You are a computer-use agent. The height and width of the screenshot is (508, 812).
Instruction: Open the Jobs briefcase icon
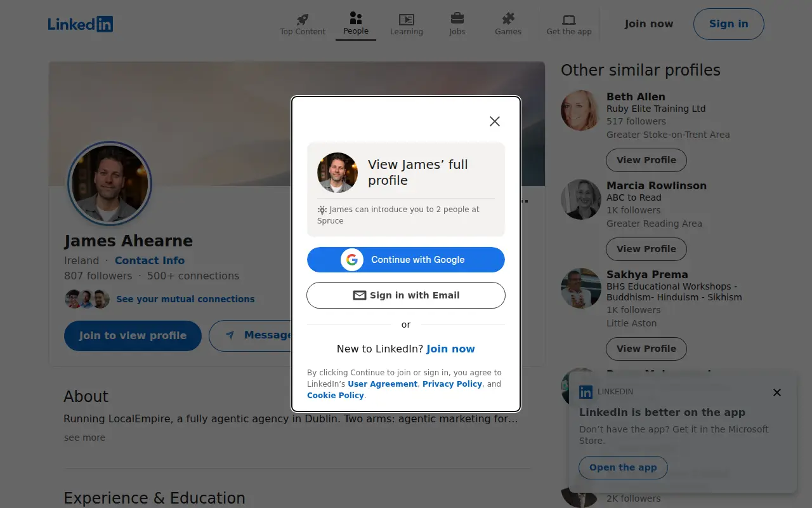click(457, 19)
